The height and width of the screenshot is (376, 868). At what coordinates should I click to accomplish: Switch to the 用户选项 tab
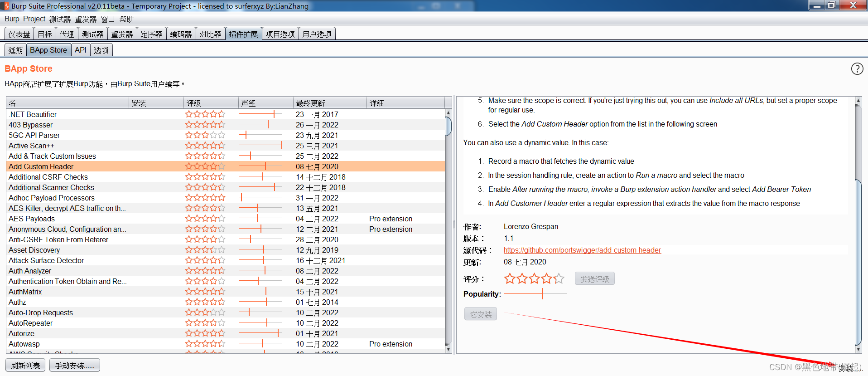[317, 34]
